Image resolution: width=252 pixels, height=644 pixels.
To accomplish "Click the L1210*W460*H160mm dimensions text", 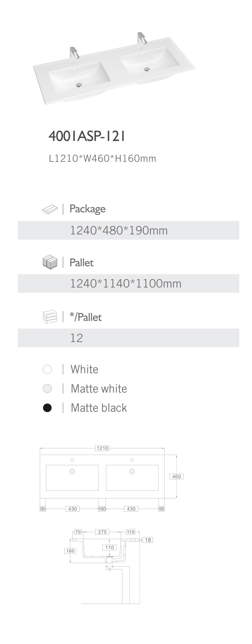I will click(x=102, y=158).
